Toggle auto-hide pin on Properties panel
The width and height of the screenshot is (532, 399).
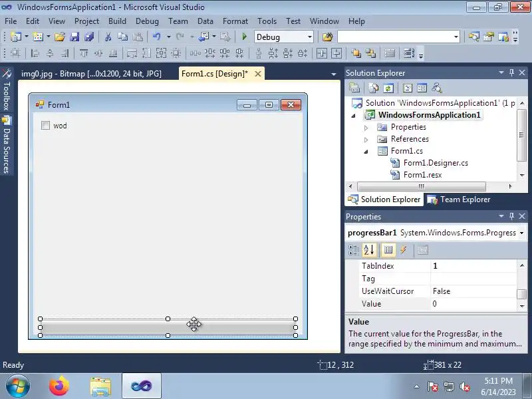click(511, 216)
